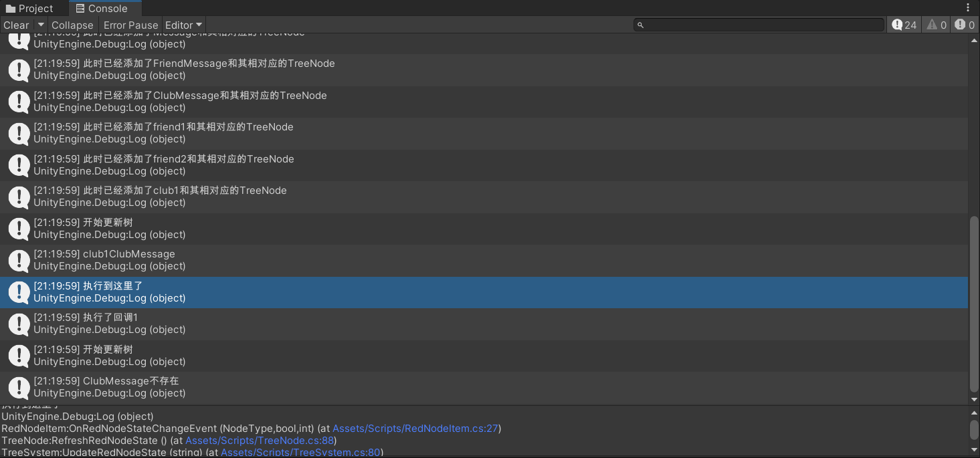Toggle the warning messages filter
Screen dimensions: 980x458
point(937,25)
